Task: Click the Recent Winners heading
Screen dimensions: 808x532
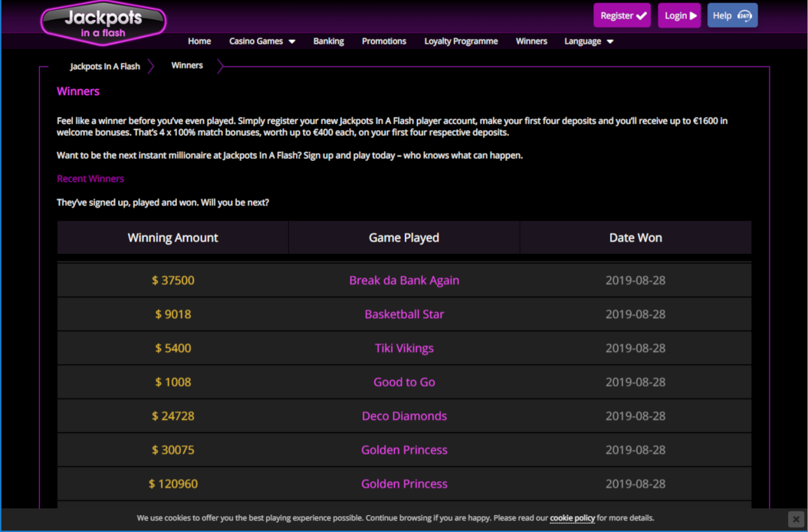Action: (x=90, y=179)
